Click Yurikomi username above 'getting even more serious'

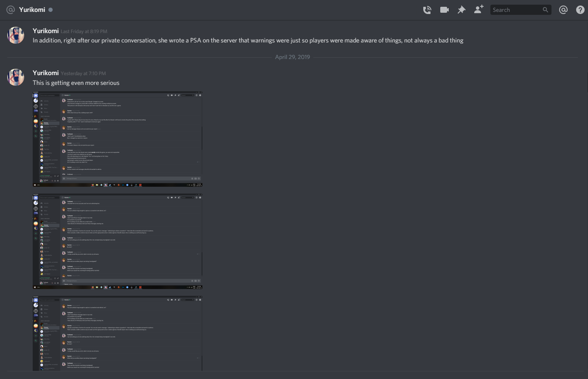(x=45, y=73)
